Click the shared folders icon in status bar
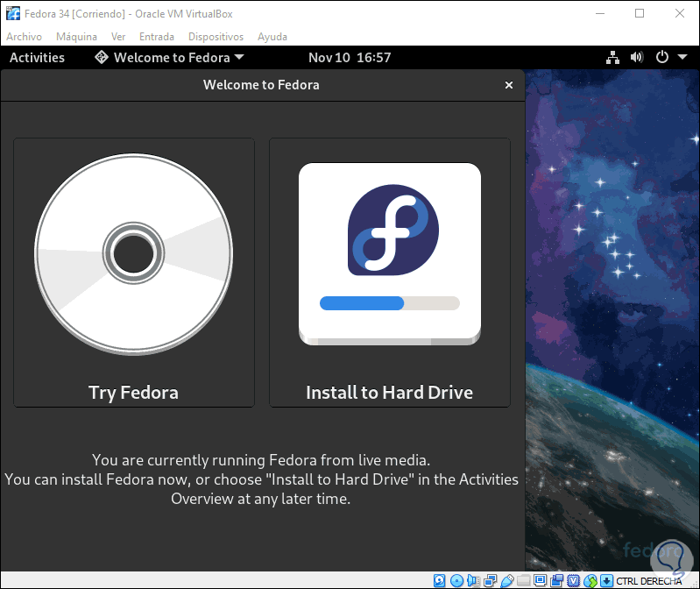This screenshot has width=700, height=589. [524, 580]
